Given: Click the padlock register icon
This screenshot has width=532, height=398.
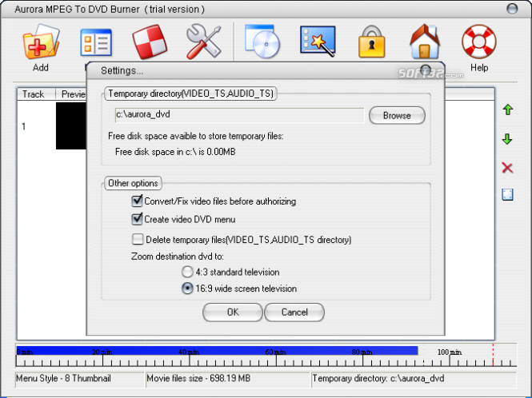Looking at the screenshot, I should pos(371,42).
